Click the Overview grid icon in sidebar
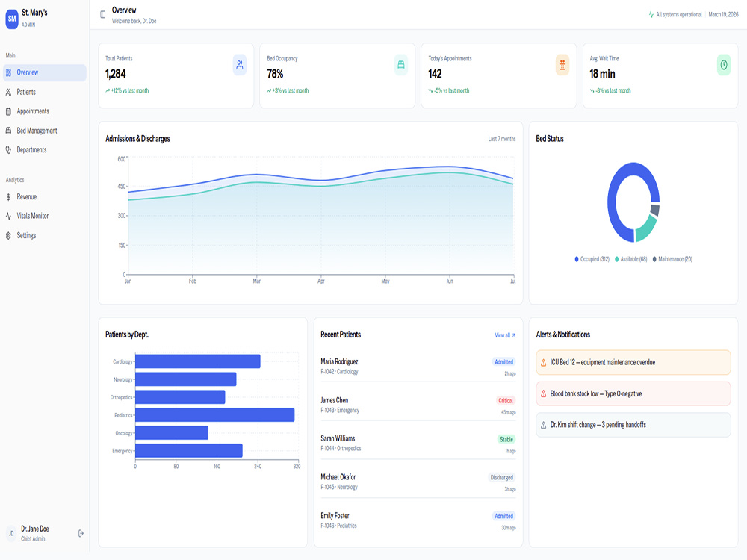 coord(8,73)
